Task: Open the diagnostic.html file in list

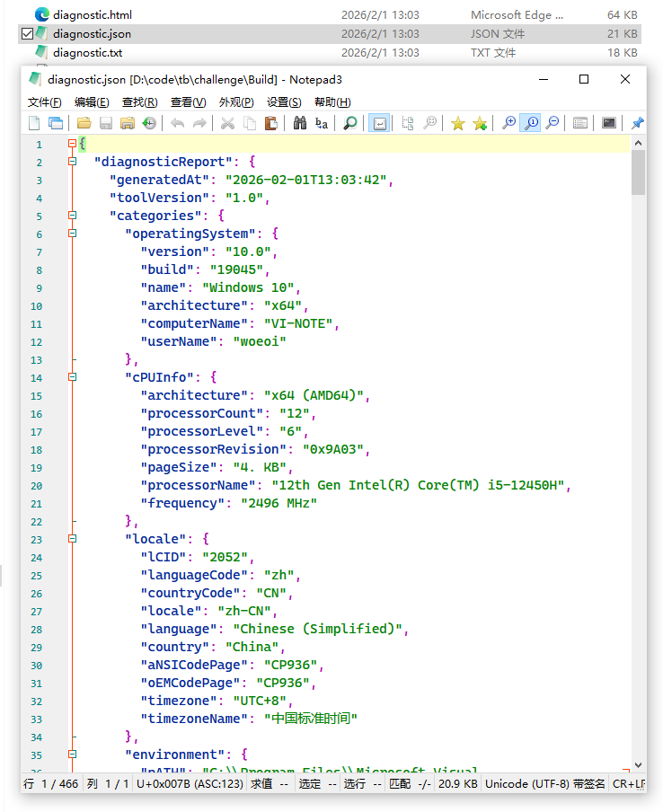Action: (x=93, y=15)
